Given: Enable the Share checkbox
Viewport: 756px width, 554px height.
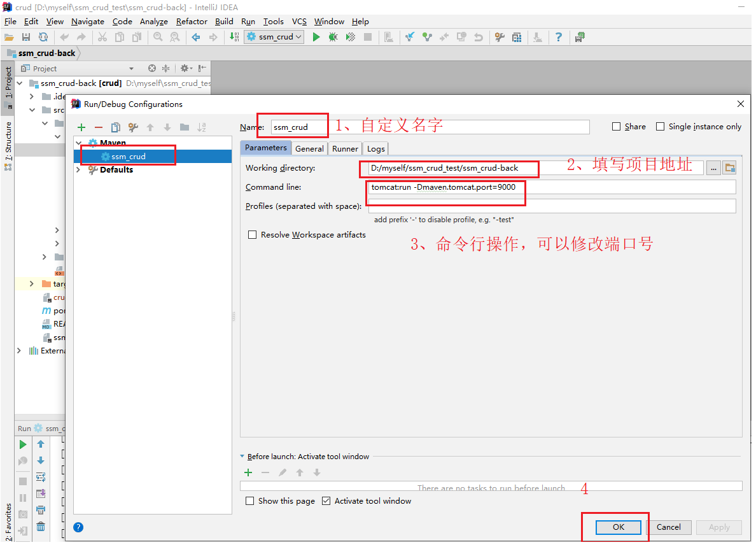Looking at the screenshot, I should click(x=616, y=127).
